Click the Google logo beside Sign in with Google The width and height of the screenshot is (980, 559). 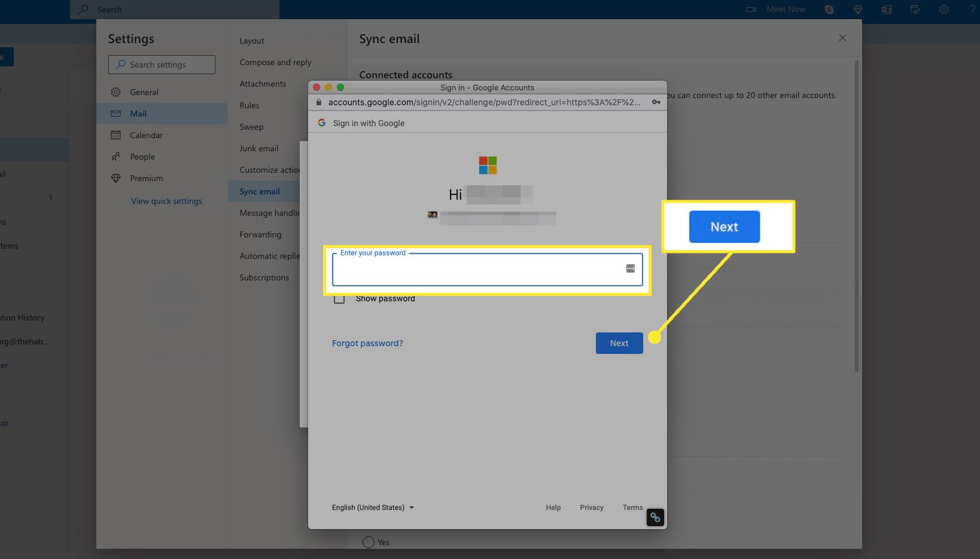coord(322,123)
